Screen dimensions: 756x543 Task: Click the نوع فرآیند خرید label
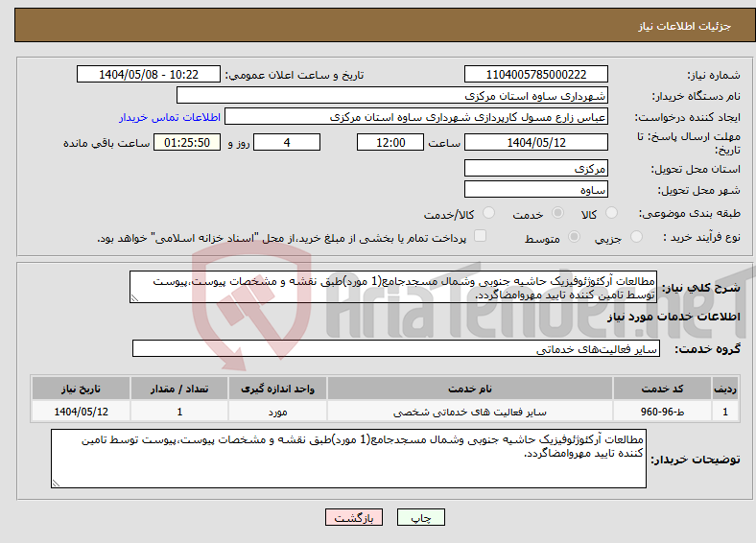701,237
